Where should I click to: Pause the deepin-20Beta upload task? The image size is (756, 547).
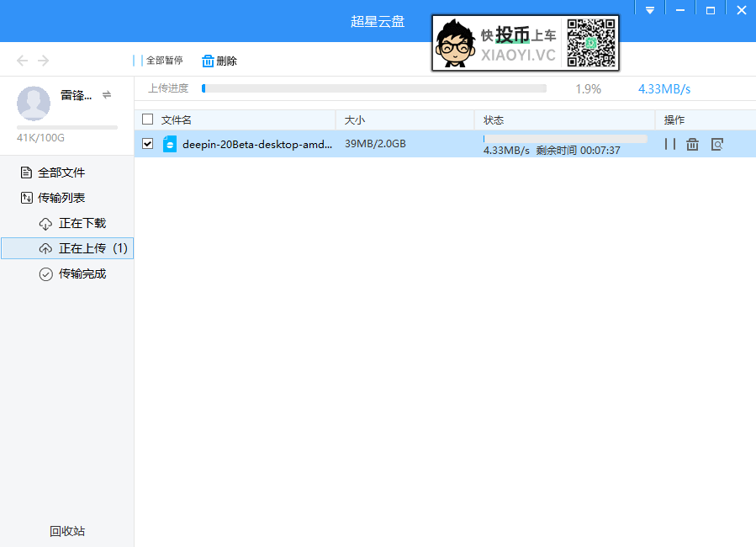[670, 144]
